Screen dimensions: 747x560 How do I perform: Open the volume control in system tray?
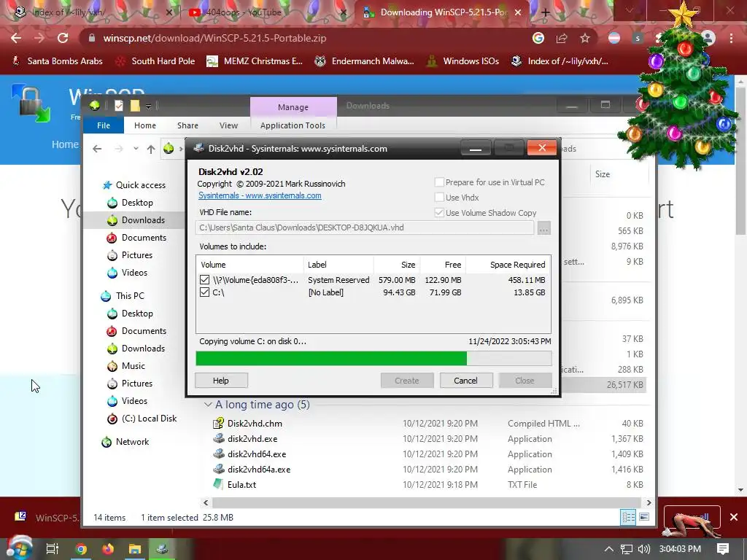pyautogui.click(x=643, y=549)
